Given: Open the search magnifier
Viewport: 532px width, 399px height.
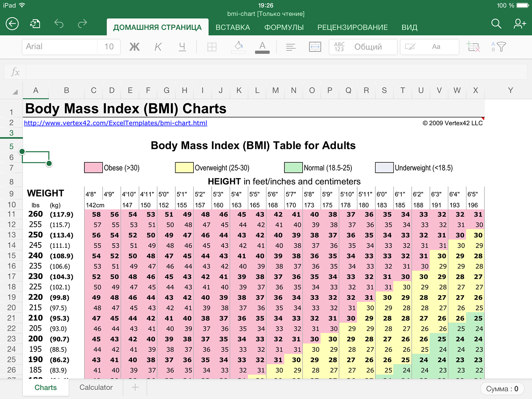Looking at the screenshot, I should click(x=496, y=24).
